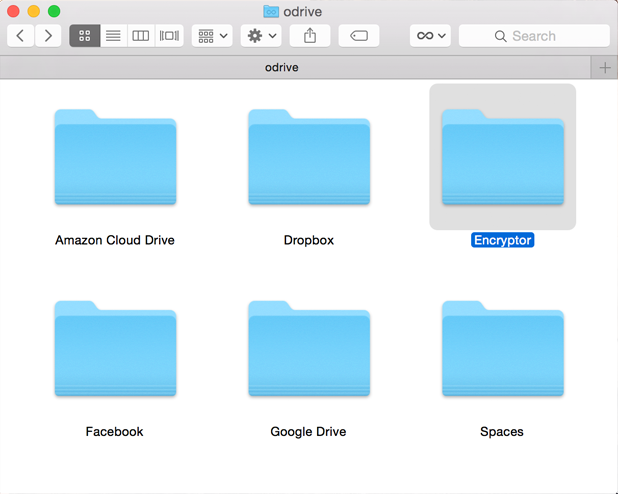Select the Dropbox folder icon
The image size is (618, 494).
pyautogui.click(x=309, y=158)
